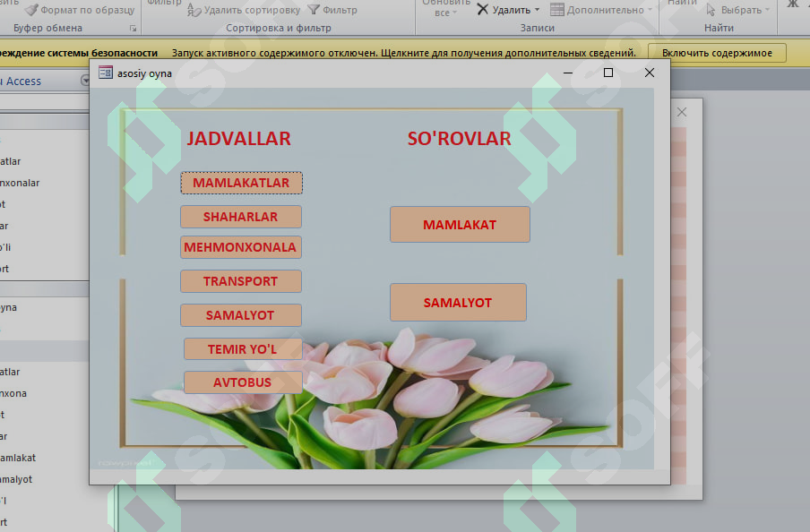Screen dimensions: 810x532
Task: Click the Удалить X icon in Записи
Action: [482, 9]
